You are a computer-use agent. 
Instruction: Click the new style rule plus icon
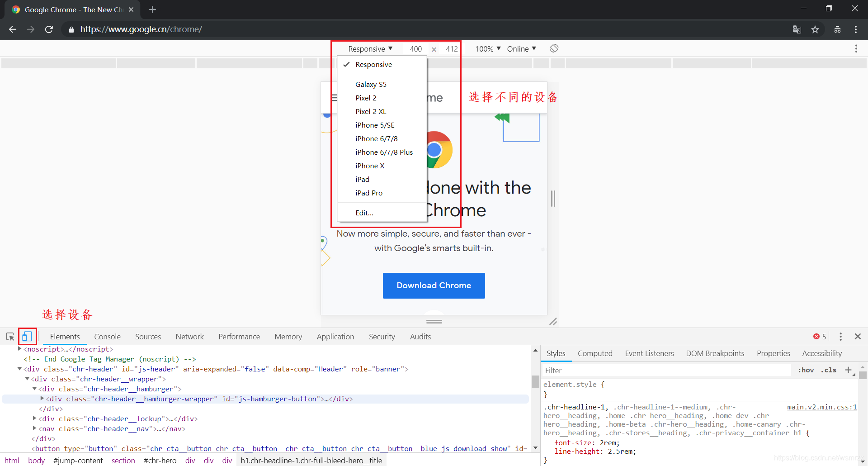point(849,370)
